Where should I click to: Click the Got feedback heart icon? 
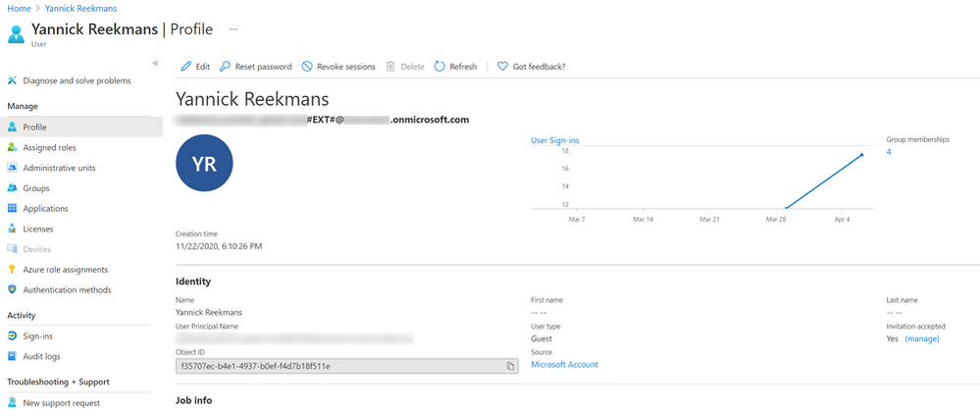(x=502, y=67)
